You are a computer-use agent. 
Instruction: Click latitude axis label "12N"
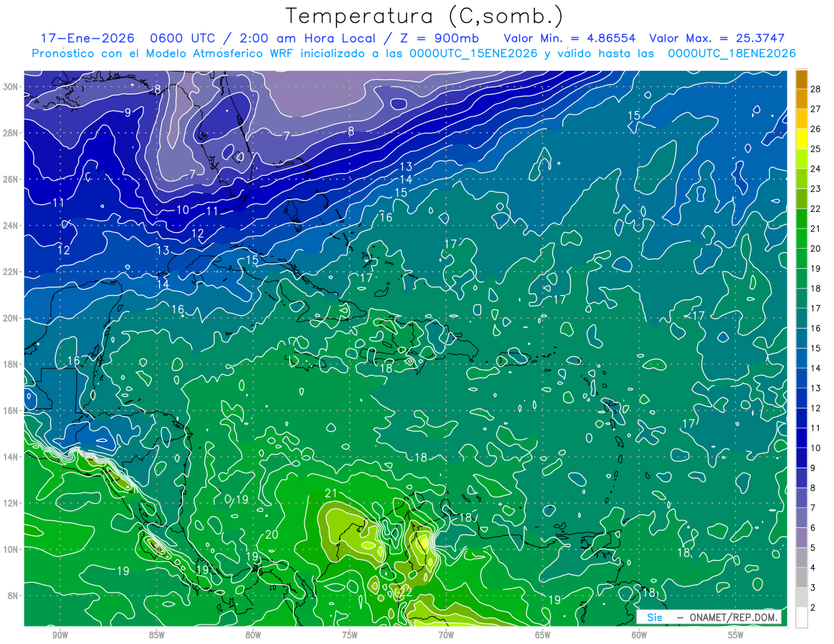[x=10, y=503]
